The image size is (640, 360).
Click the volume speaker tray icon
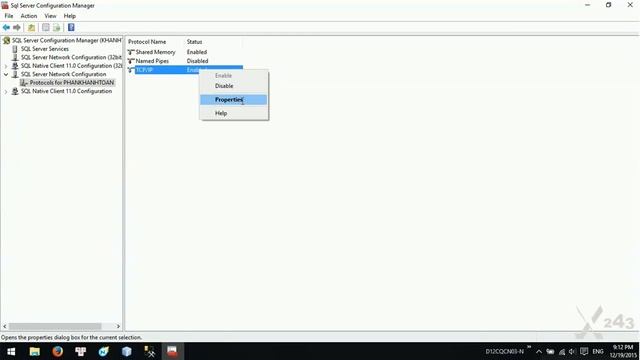pyautogui.click(x=572, y=351)
